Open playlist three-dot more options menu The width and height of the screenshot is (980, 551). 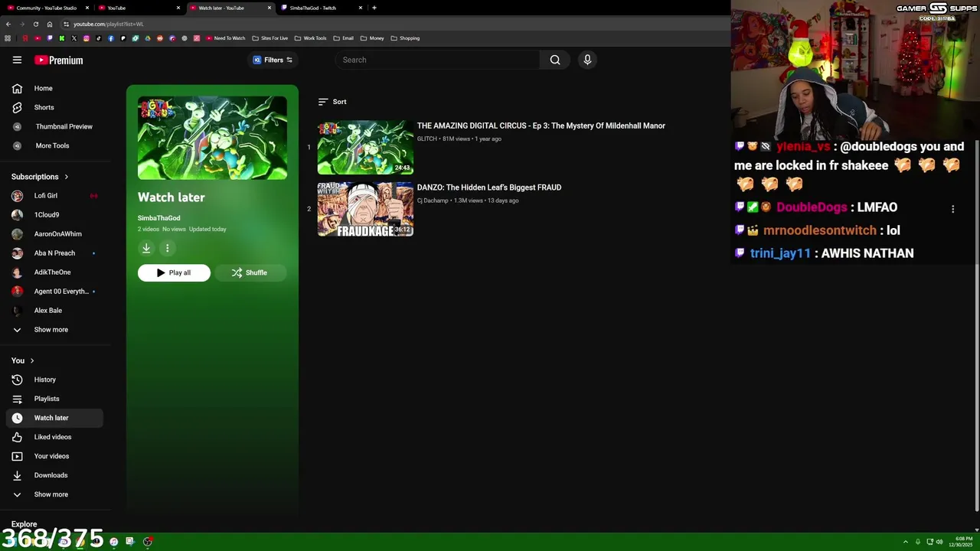point(167,248)
